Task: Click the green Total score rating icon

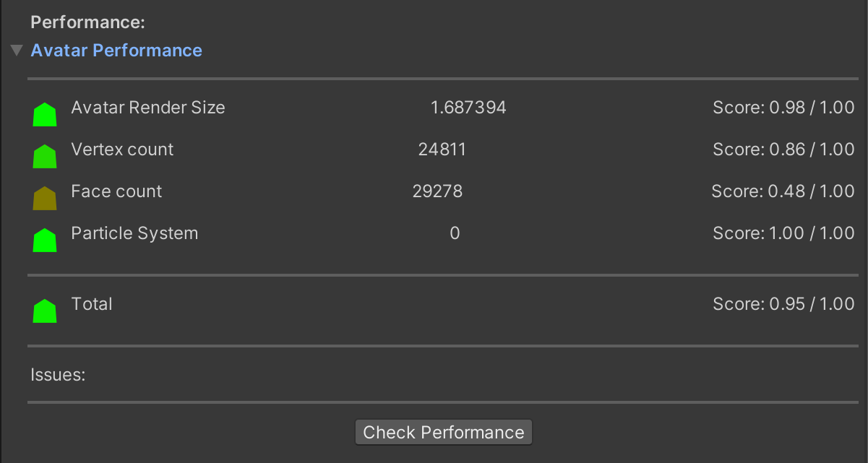Action: click(45, 311)
